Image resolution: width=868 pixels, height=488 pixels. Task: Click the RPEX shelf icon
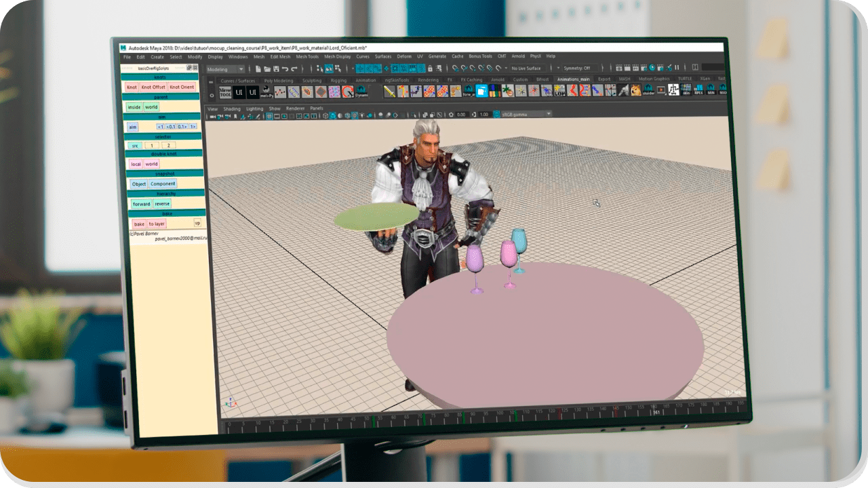click(x=699, y=89)
